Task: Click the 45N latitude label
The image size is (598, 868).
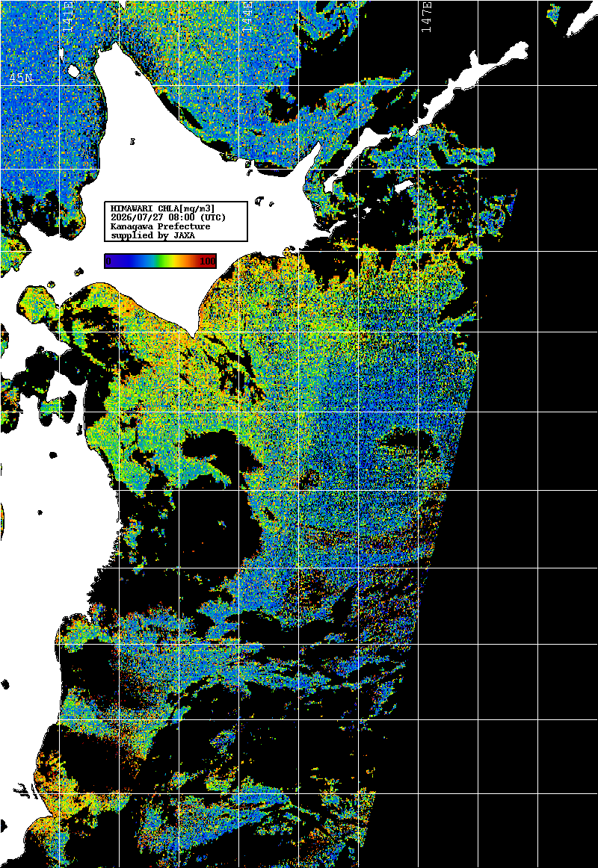Action: (20, 78)
